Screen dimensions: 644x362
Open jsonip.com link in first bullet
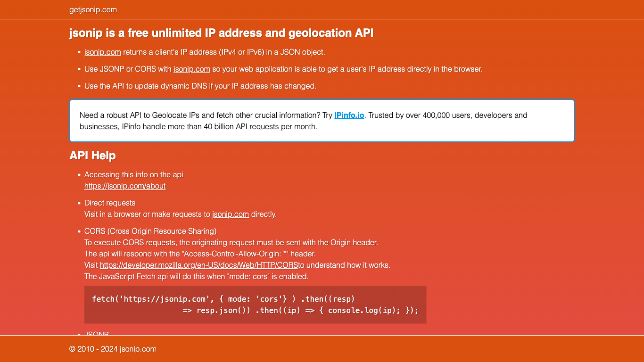(103, 52)
